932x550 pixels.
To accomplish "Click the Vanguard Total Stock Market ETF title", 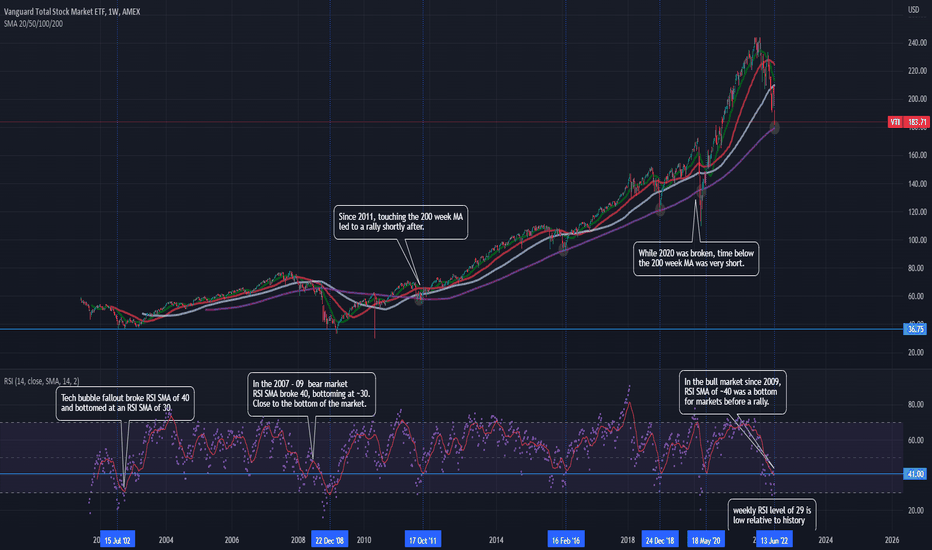I will point(72,12).
